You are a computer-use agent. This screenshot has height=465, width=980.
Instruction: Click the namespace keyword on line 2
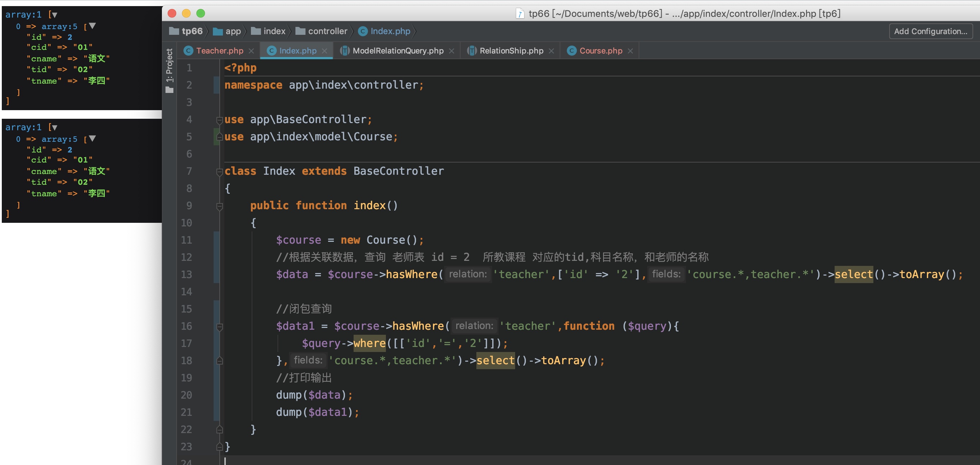(x=253, y=85)
